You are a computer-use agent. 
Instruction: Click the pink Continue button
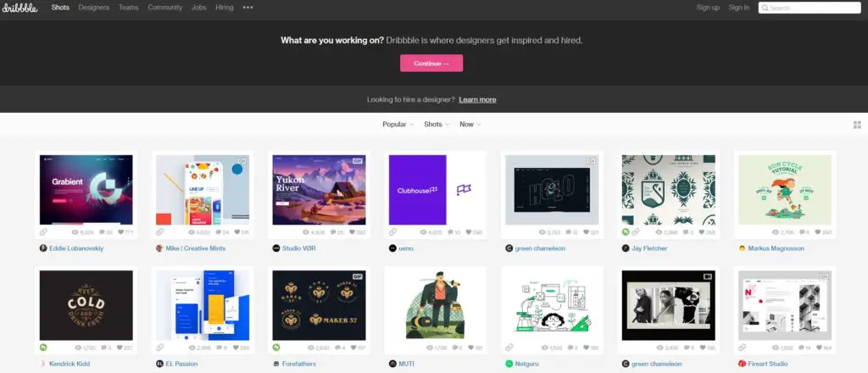click(431, 63)
